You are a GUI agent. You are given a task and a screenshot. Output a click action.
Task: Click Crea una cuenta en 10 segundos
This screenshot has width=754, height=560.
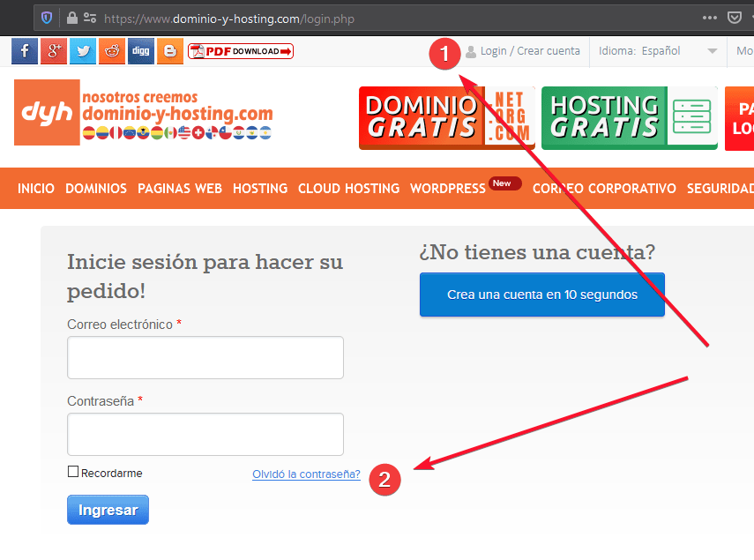[x=542, y=295]
